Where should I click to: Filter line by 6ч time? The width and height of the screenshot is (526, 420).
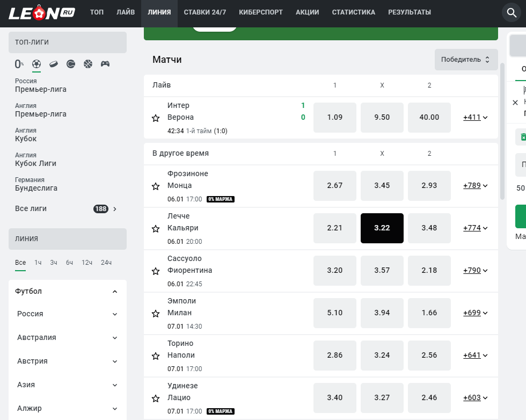(69, 263)
